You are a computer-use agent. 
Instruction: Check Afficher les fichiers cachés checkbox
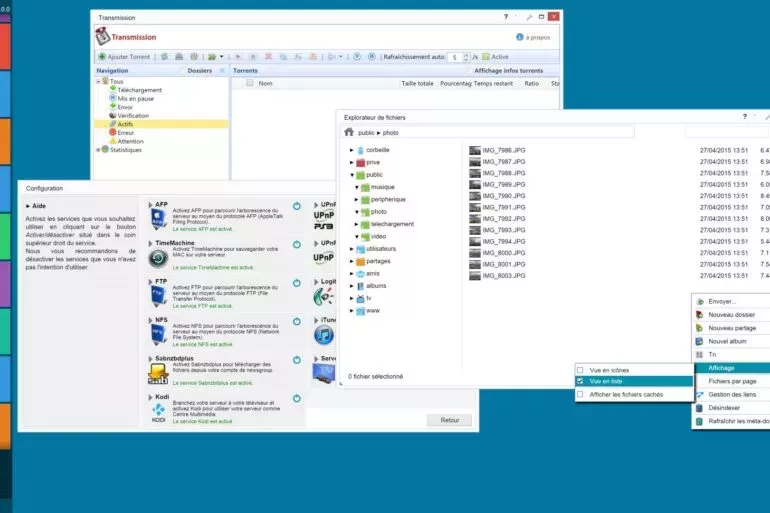[x=580, y=394]
